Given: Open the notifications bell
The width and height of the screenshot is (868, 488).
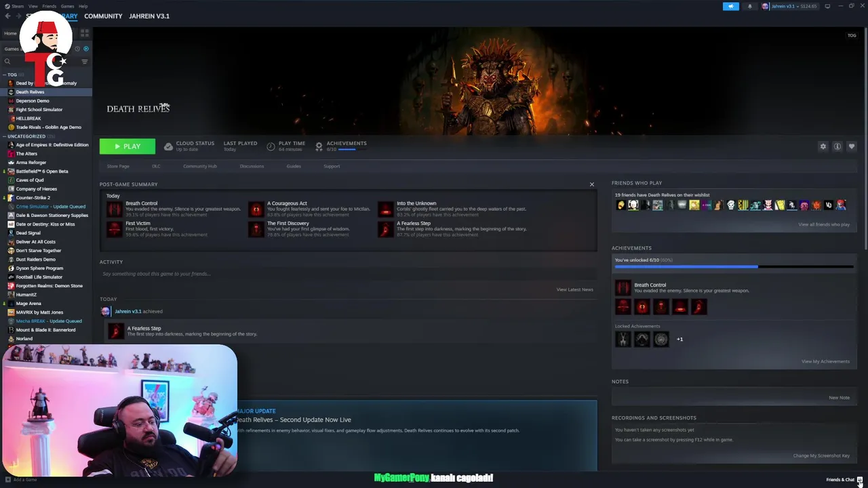Looking at the screenshot, I should pyautogui.click(x=749, y=6).
